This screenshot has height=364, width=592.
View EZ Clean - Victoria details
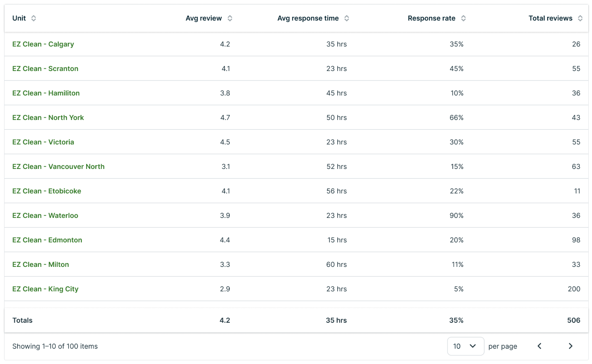coord(43,142)
